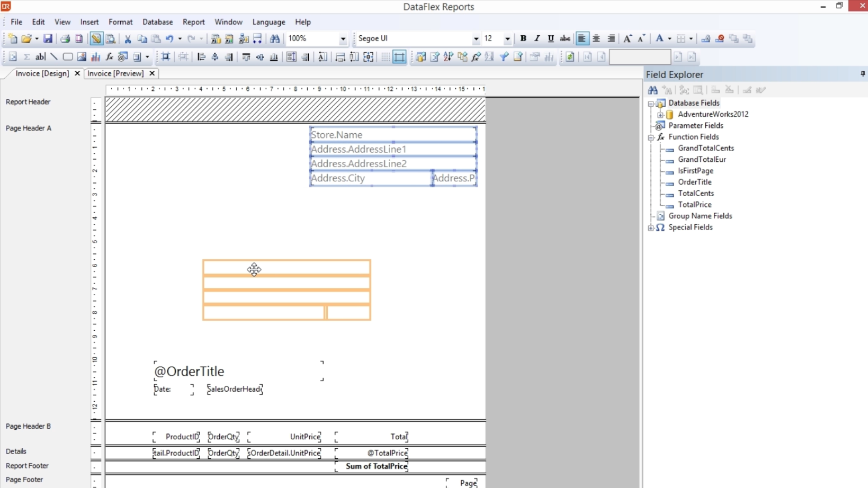Click the Insert Picture icon
Viewport: 868px width, 488px height.
tap(81, 57)
